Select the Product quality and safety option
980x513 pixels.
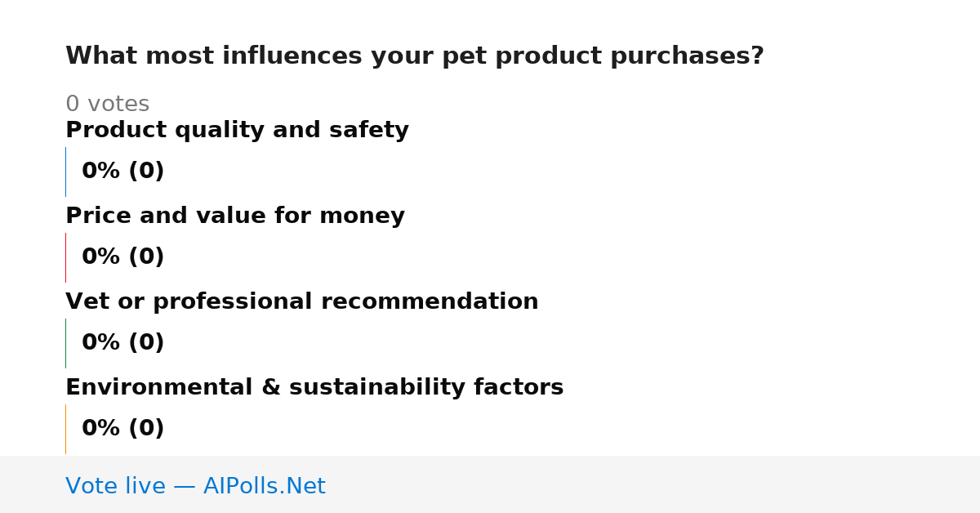coord(237,130)
